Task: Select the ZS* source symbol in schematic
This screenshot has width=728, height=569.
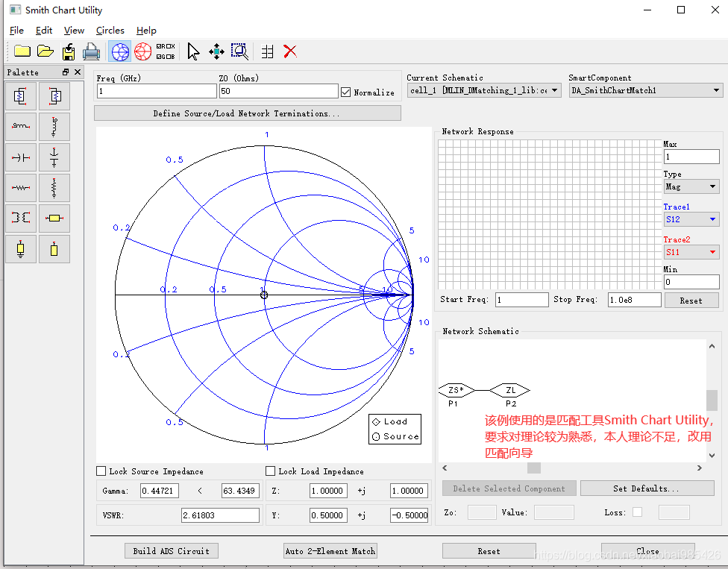Action: pyautogui.click(x=456, y=390)
